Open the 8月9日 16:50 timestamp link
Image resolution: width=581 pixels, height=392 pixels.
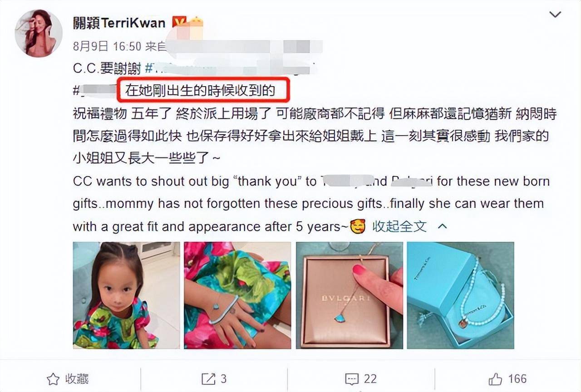click(106, 46)
